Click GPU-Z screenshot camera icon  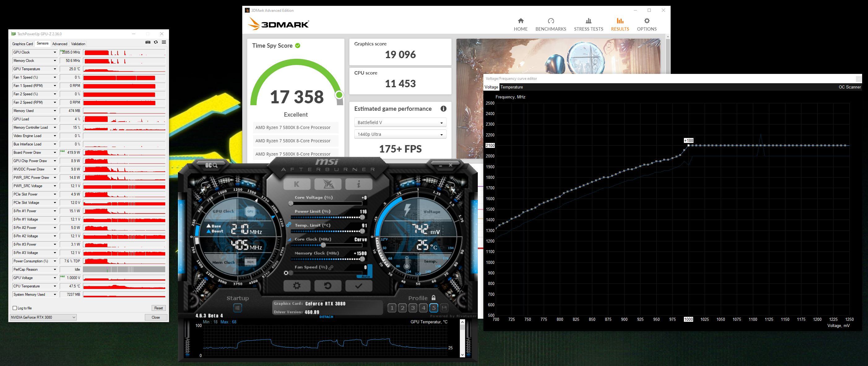[x=148, y=42]
